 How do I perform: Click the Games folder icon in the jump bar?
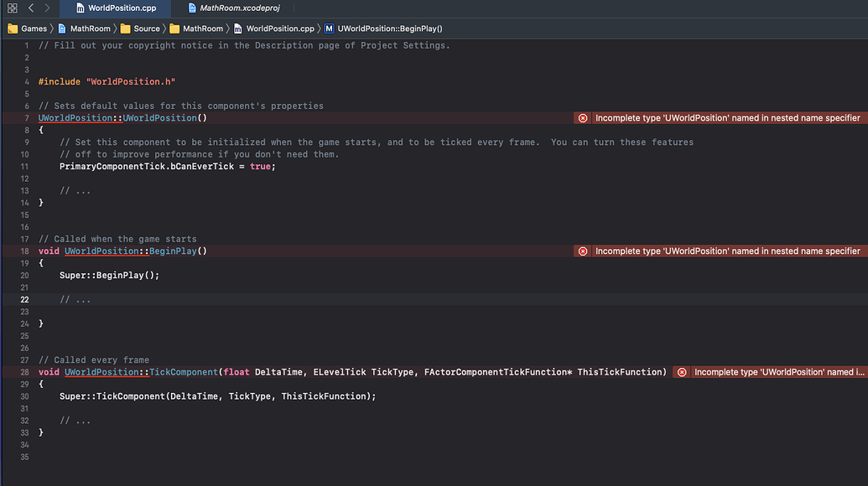(x=13, y=28)
